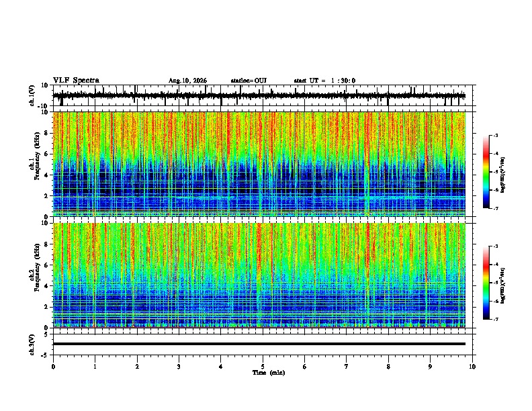The width and height of the screenshot is (532, 411).
Task: Click time axis tick label "1"
Action: pos(95,367)
